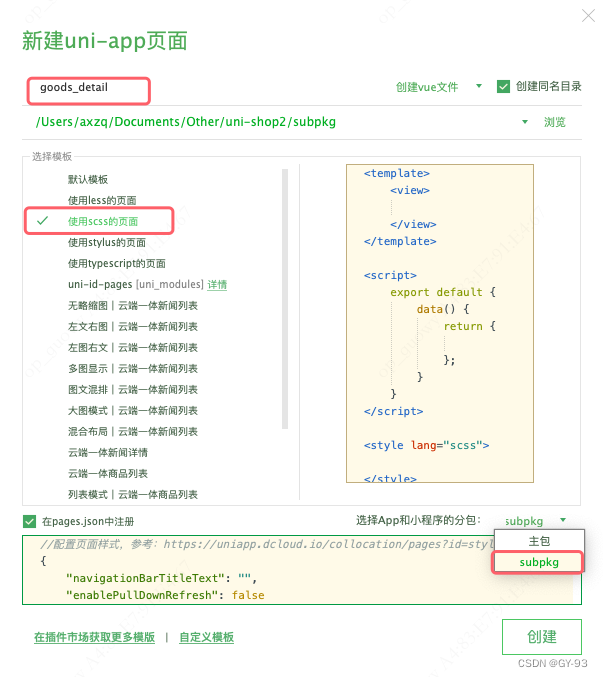The image size is (603, 677).
Task: Select the 默认模板 template
Action: click(x=88, y=179)
